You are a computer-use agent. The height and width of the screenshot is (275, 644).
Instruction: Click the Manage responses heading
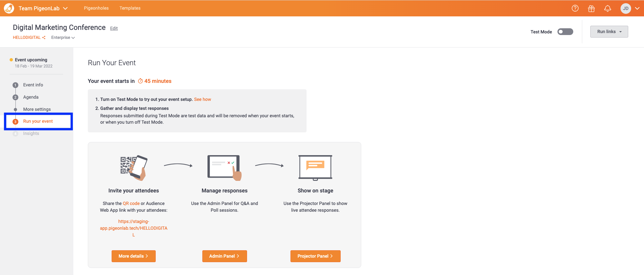225,191
